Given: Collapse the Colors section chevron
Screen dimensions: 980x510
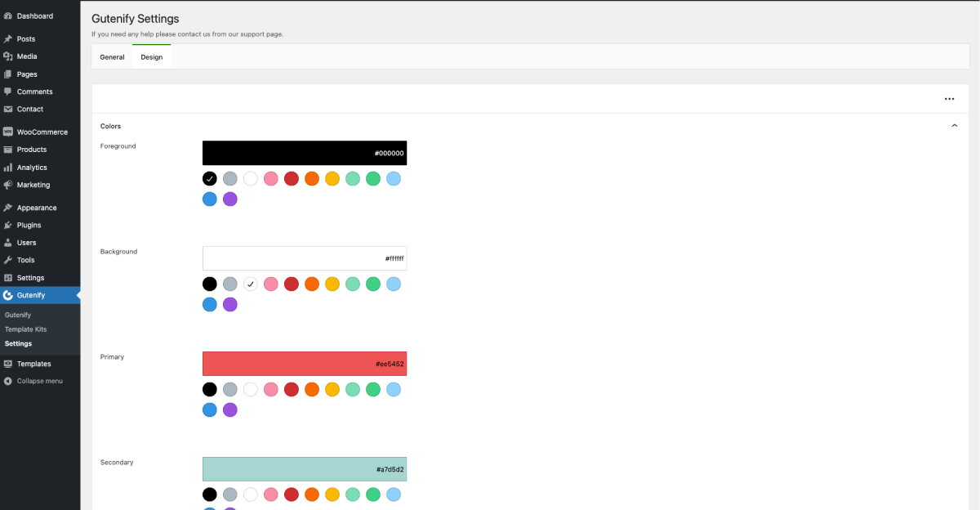Looking at the screenshot, I should pyautogui.click(x=954, y=126).
